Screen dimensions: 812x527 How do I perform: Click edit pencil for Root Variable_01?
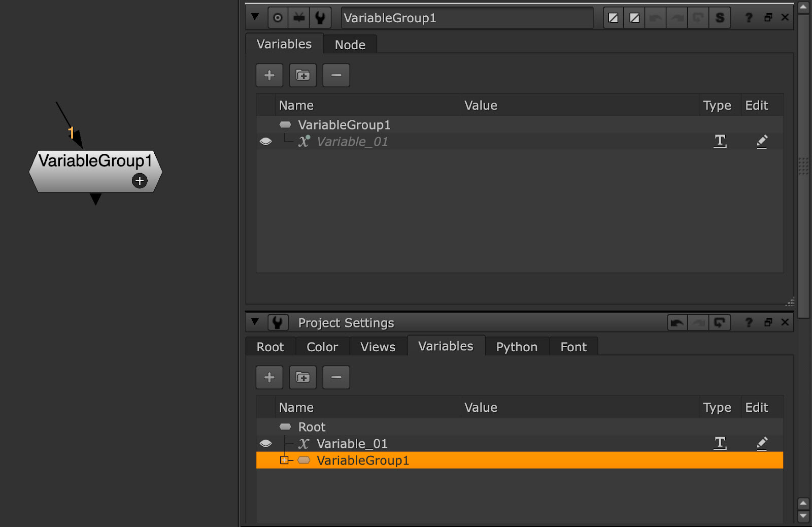pos(762,443)
